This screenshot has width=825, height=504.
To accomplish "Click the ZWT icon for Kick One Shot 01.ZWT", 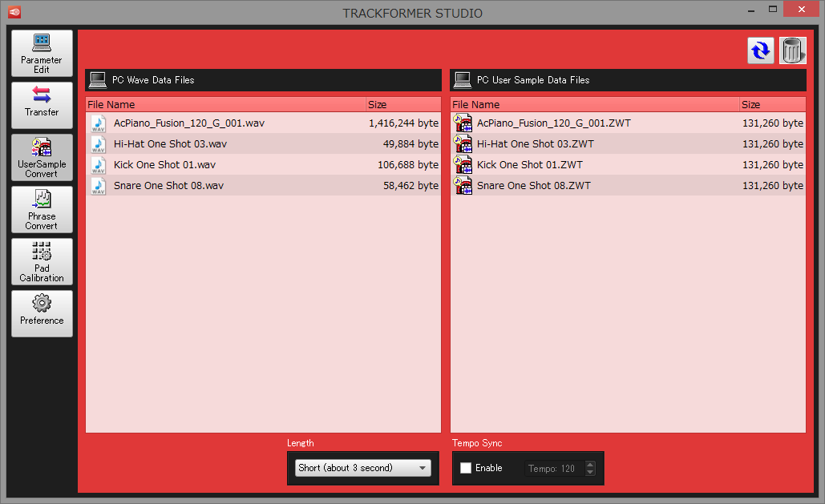I will click(463, 165).
